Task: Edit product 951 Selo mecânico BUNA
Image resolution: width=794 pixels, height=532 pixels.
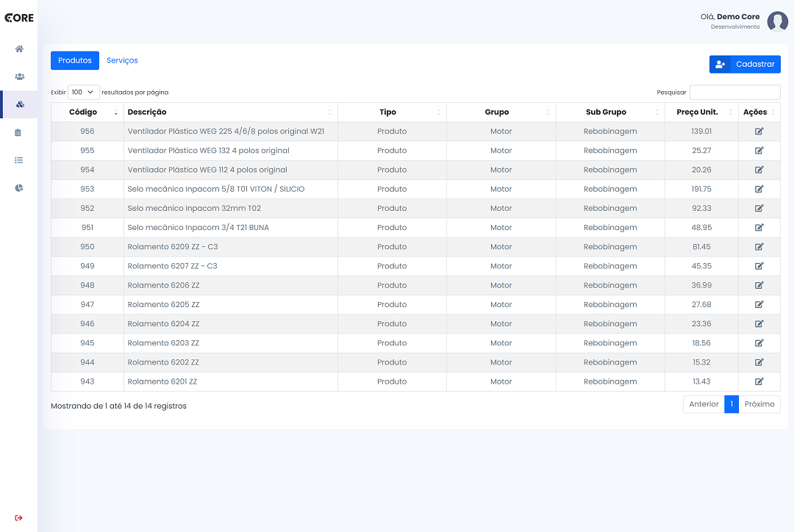Action: [x=759, y=227]
